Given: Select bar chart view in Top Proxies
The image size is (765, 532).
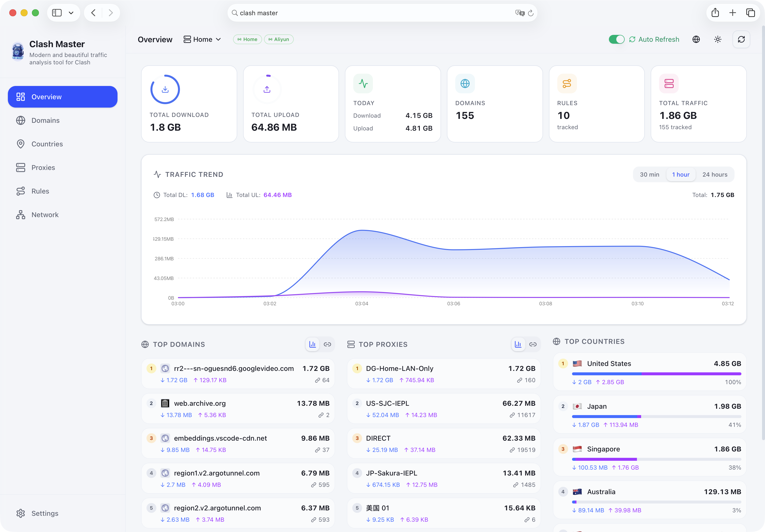Looking at the screenshot, I should tap(518, 344).
